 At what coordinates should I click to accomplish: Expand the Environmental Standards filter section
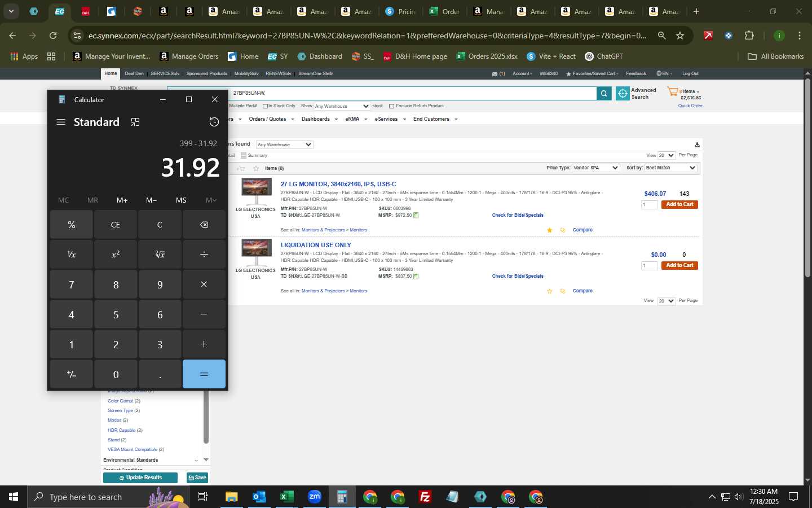click(196, 461)
